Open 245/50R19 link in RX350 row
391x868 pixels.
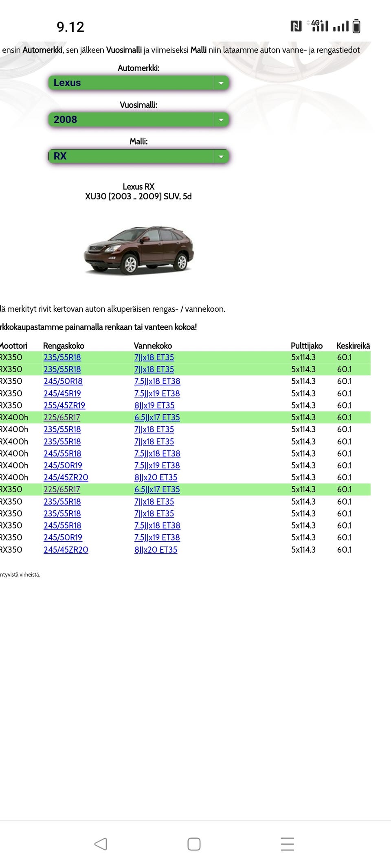(x=63, y=538)
